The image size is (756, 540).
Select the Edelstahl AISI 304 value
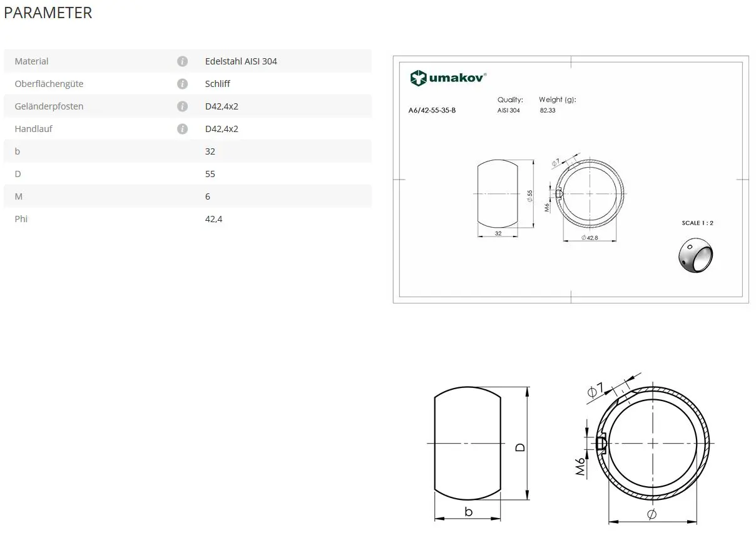[x=241, y=61]
